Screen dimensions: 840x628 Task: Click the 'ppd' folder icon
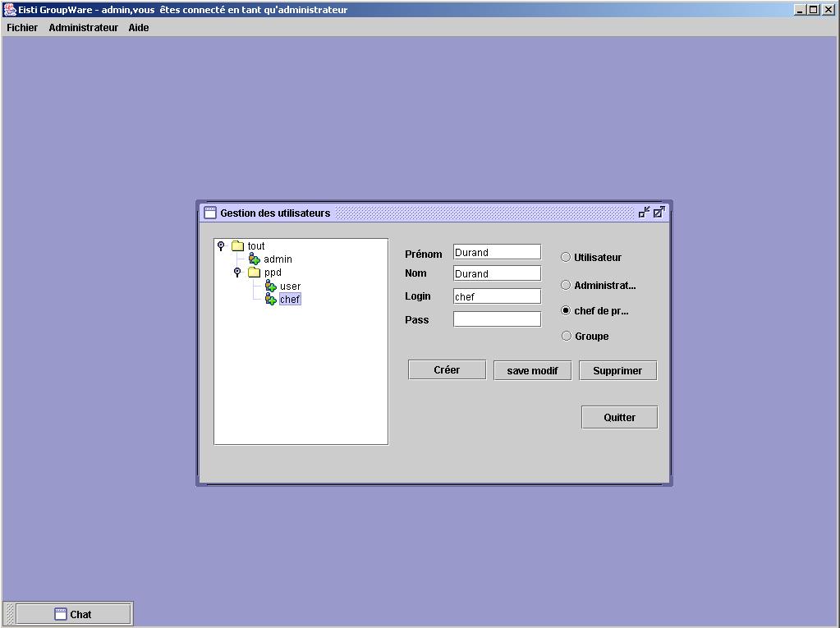[255, 273]
